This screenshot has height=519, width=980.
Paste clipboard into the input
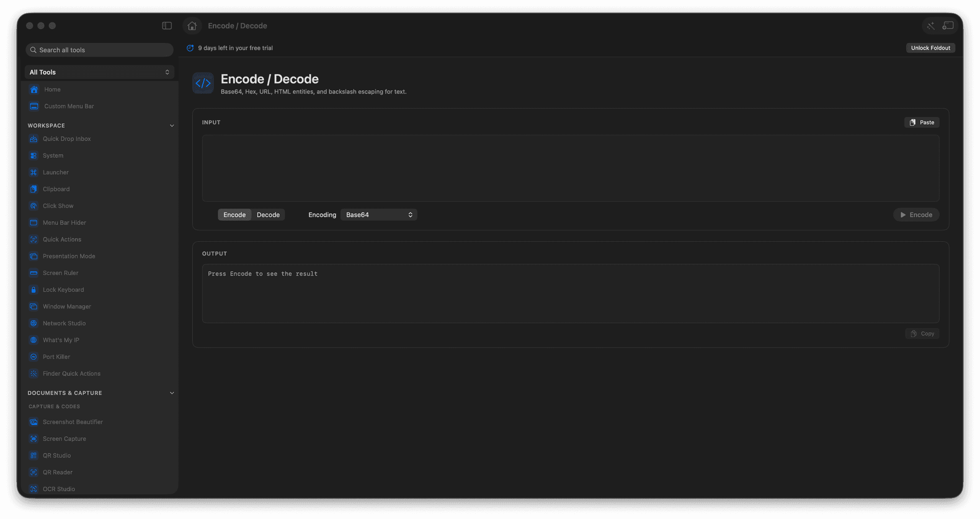[x=922, y=123]
